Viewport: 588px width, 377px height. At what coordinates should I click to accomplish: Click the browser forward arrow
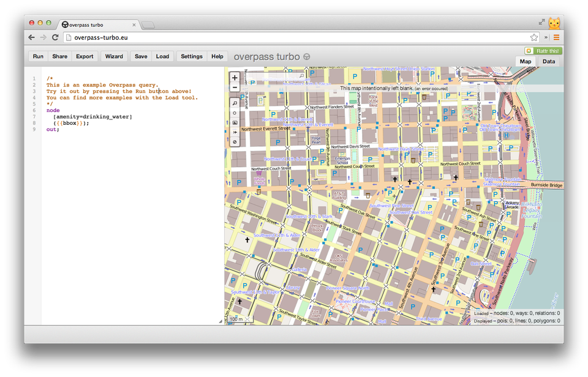pyautogui.click(x=43, y=37)
